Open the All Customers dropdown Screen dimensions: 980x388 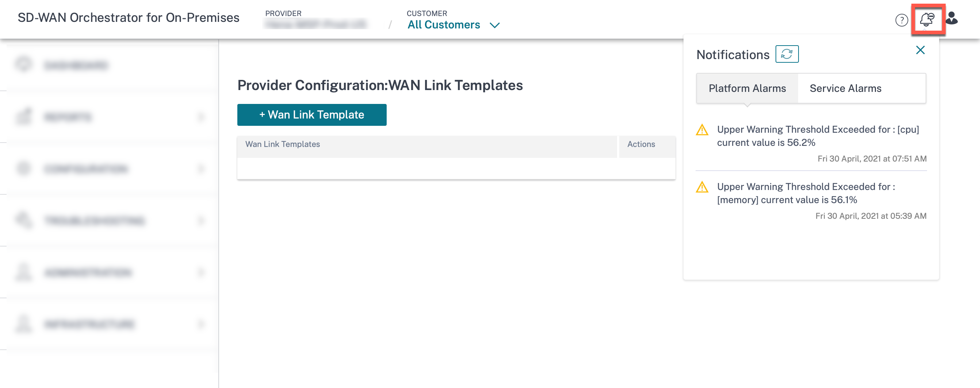click(453, 25)
